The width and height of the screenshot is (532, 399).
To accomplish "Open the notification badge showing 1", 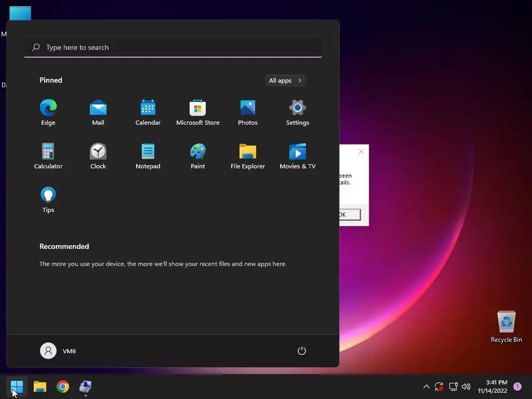I will point(517,387).
